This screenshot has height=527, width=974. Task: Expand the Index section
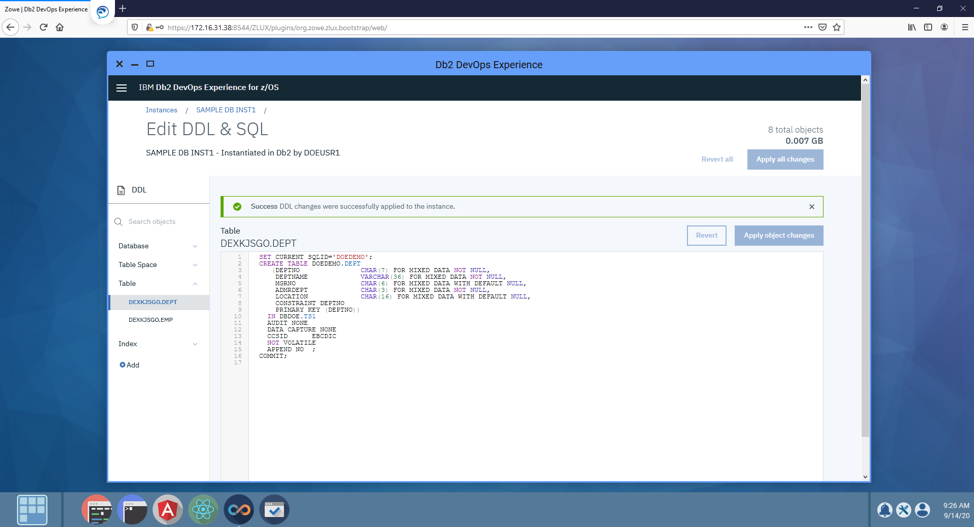158,344
